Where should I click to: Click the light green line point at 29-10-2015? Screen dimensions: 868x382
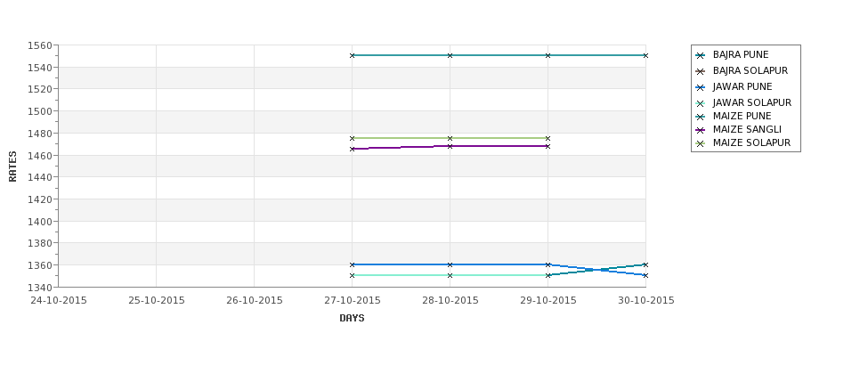(x=548, y=138)
